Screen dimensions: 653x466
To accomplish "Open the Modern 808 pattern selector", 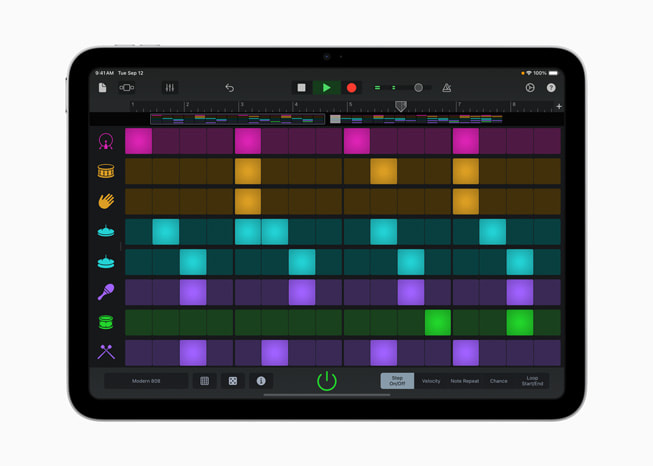I will pos(147,381).
